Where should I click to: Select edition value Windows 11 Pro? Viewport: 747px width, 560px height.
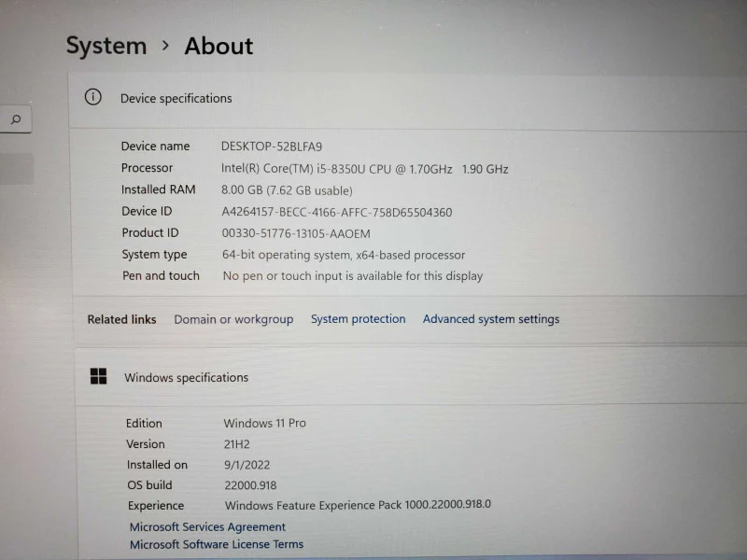click(265, 423)
